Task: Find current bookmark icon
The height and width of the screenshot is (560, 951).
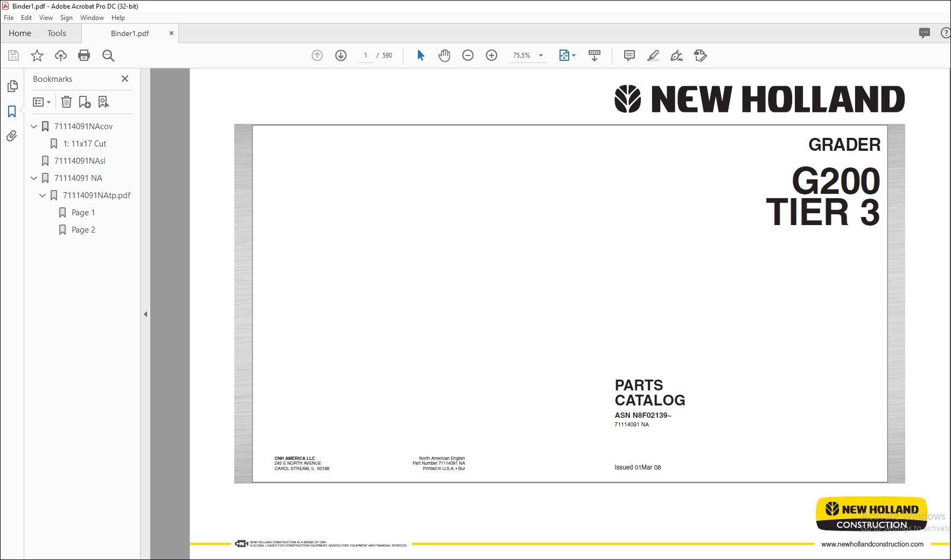Action: tap(103, 102)
